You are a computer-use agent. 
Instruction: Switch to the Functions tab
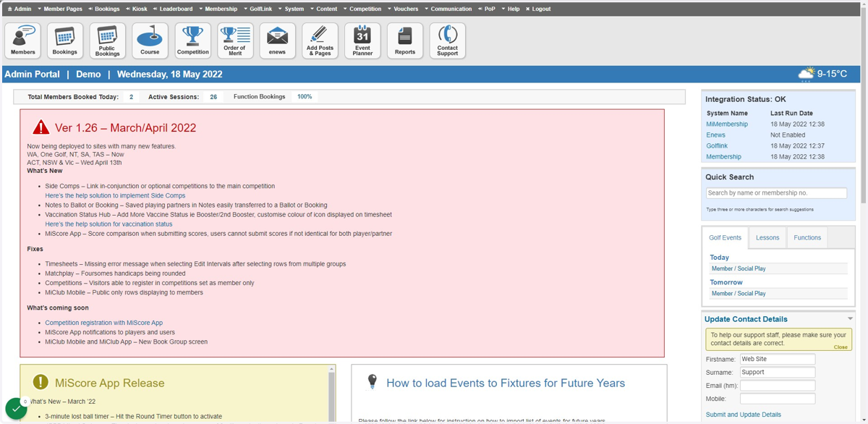coord(807,237)
